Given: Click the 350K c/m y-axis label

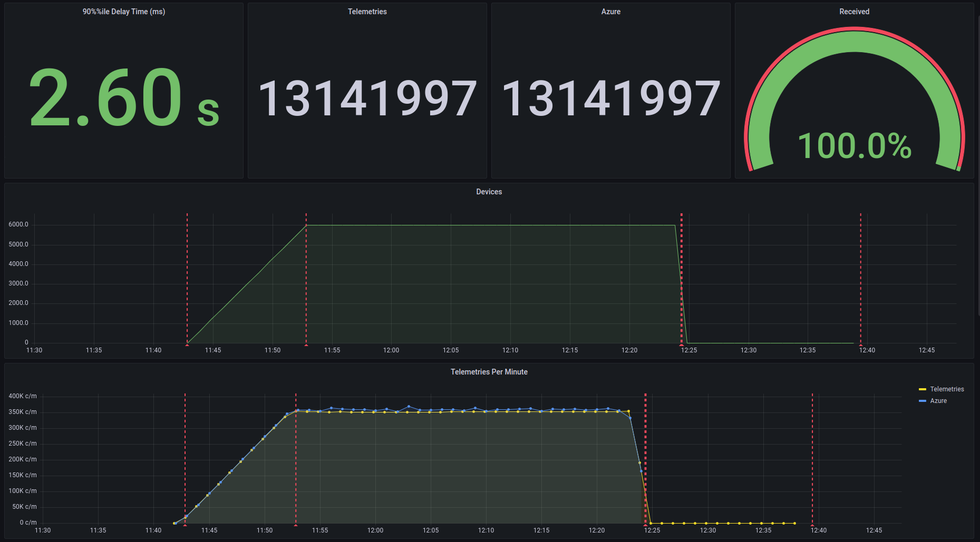Looking at the screenshot, I should tap(23, 412).
